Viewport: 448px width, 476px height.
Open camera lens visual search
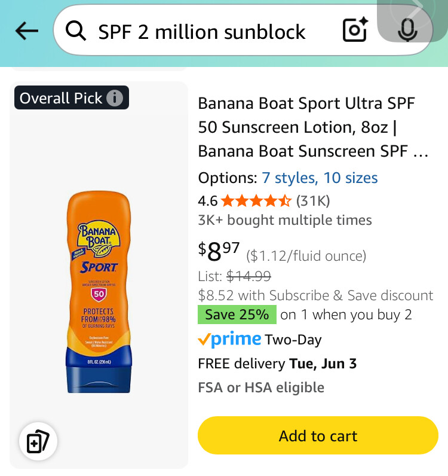(355, 30)
